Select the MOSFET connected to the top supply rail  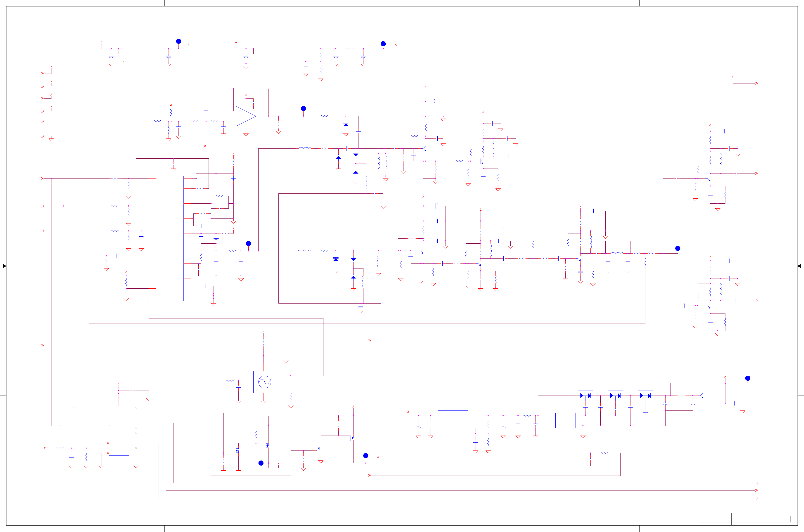(x=352, y=438)
